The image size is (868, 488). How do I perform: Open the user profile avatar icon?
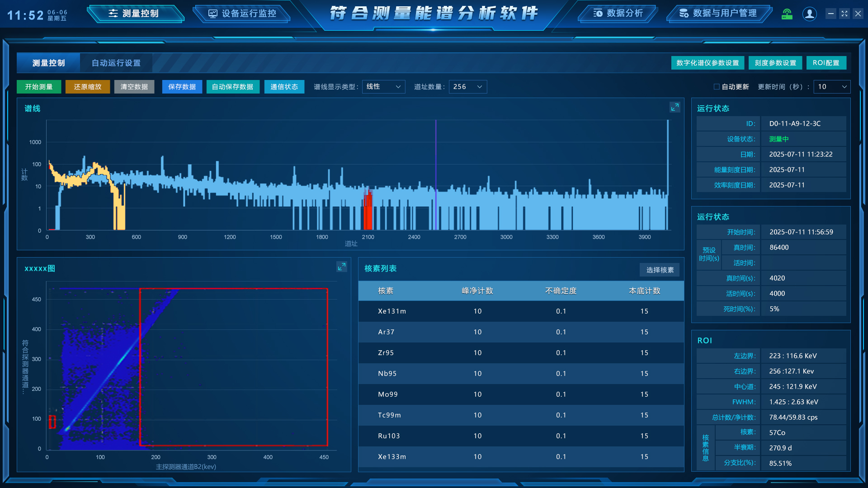809,14
